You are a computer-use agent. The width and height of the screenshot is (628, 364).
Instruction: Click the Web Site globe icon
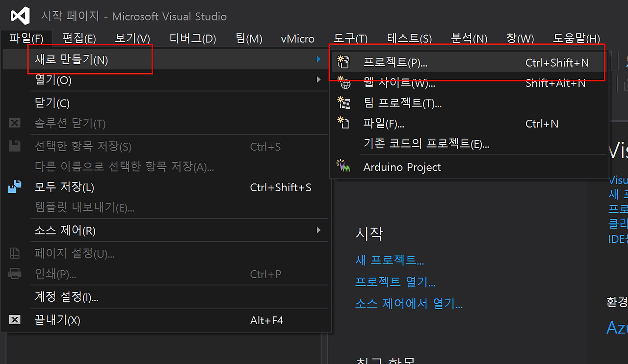point(344,83)
